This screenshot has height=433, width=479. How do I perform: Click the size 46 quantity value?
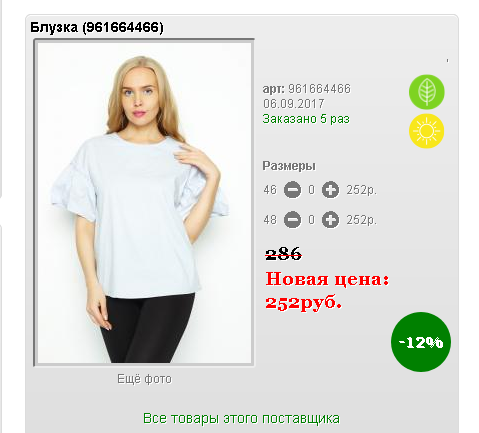311,190
